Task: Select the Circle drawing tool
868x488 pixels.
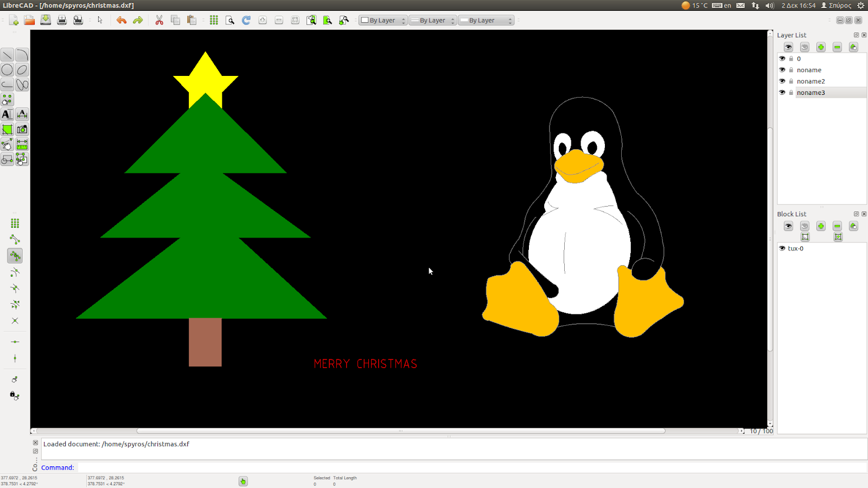Action: [x=7, y=69]
